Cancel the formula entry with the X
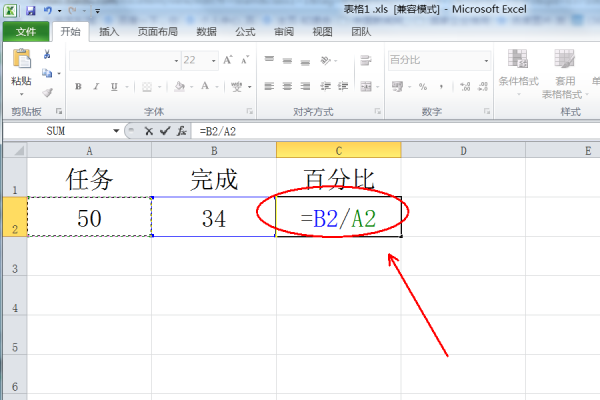 (148, 131)
